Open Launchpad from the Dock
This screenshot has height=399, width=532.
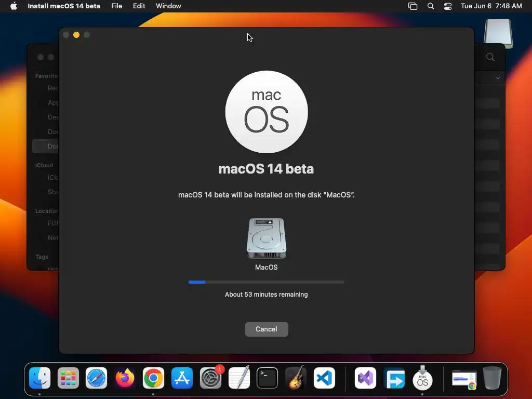click(68, 378)
